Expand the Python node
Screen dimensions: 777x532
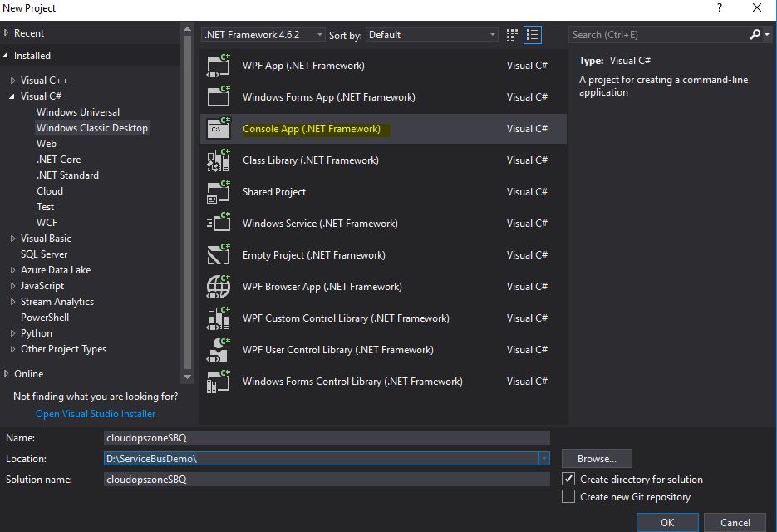13,333
